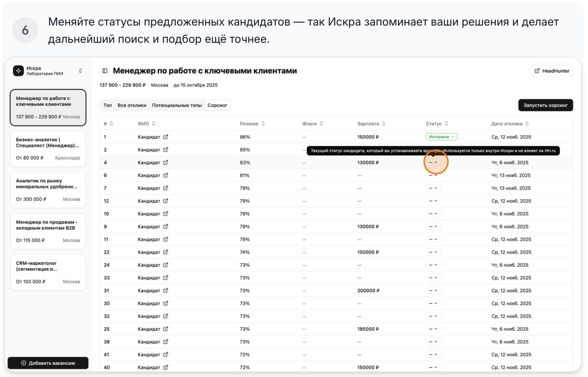Click the Искра logo icon in sidebar

pyautogui.click(x=19, y=71)
